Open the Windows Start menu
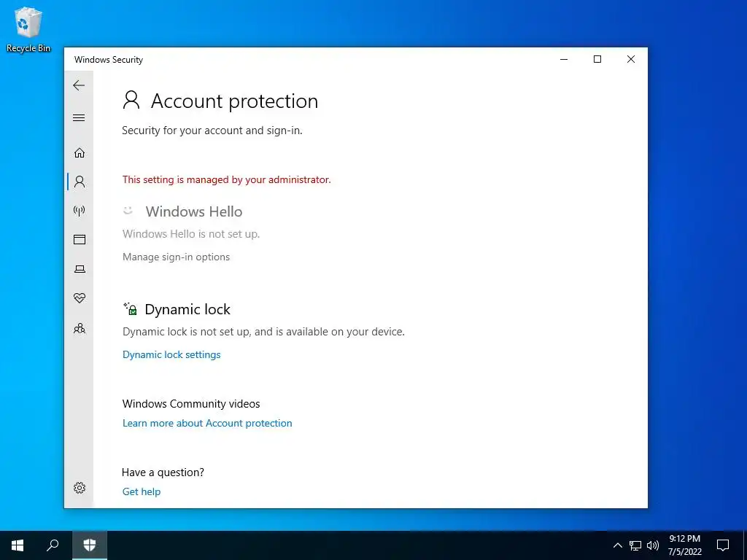Image resolution: width=747 pixels, height=560 pixels. 18,545
